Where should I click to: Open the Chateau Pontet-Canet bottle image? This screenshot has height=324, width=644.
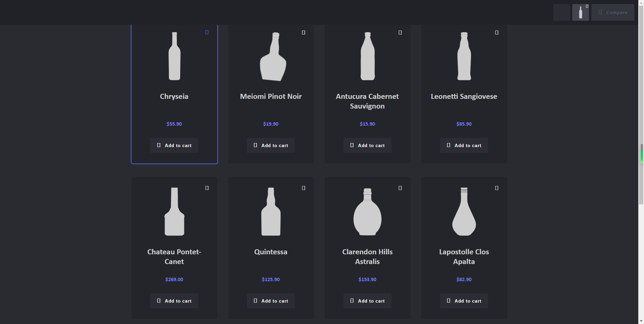pos(174,212)
